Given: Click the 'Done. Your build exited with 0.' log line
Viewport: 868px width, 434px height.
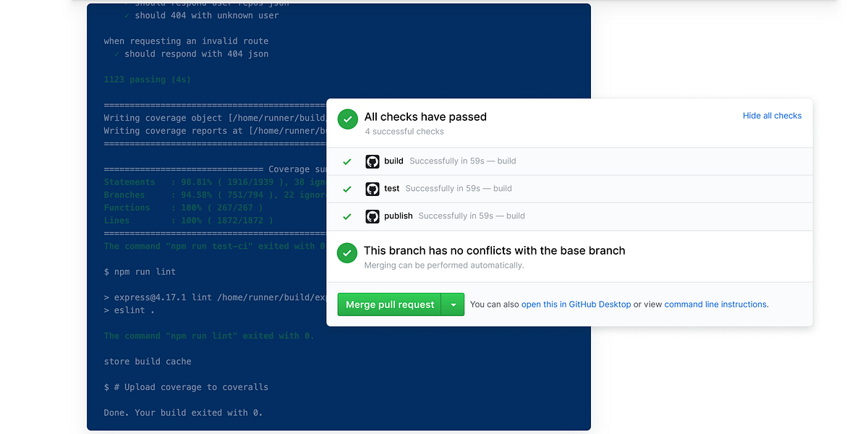Looking at the screenshot, I should point(182,412).
